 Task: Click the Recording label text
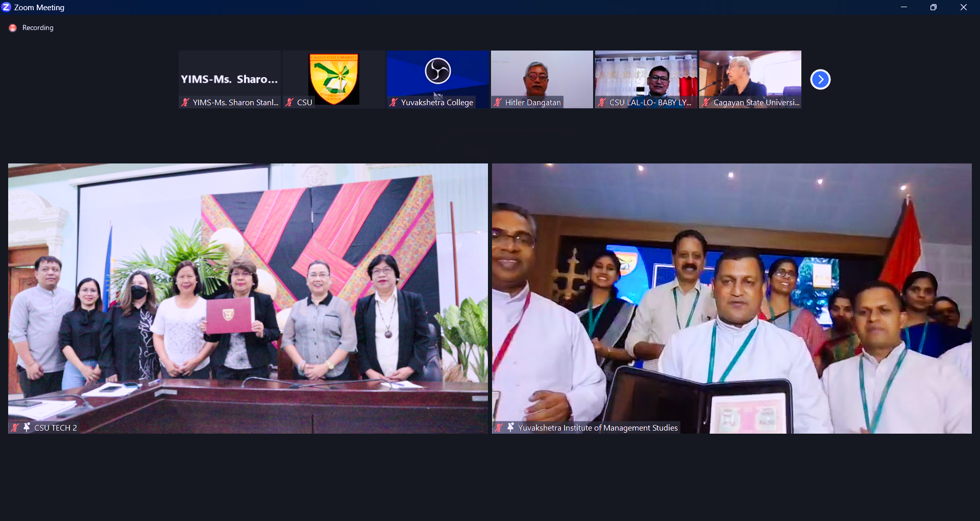(x=38, y=28)
